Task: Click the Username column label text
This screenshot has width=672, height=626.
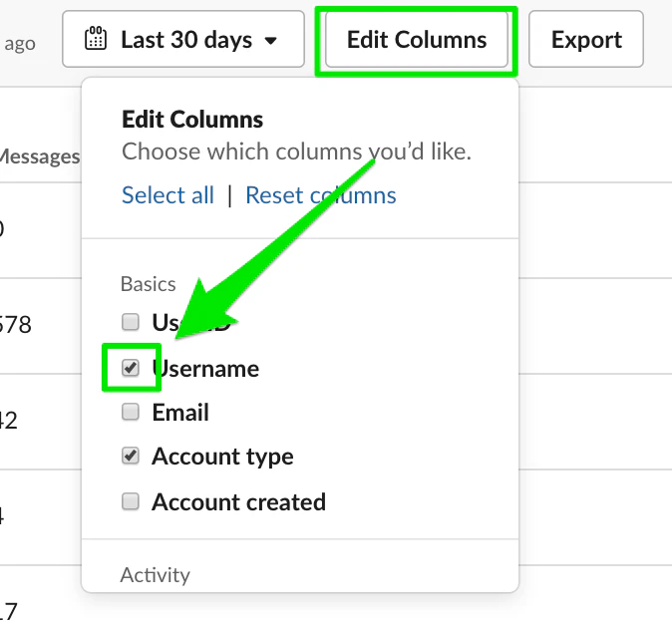Action: 206,369
